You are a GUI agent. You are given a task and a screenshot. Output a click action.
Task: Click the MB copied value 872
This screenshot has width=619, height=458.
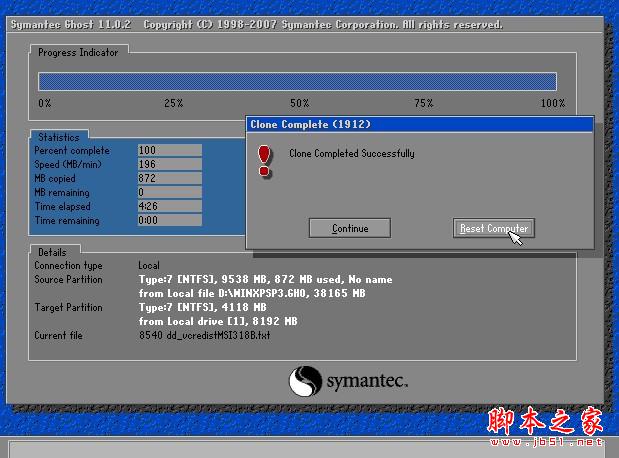point(170,178)
